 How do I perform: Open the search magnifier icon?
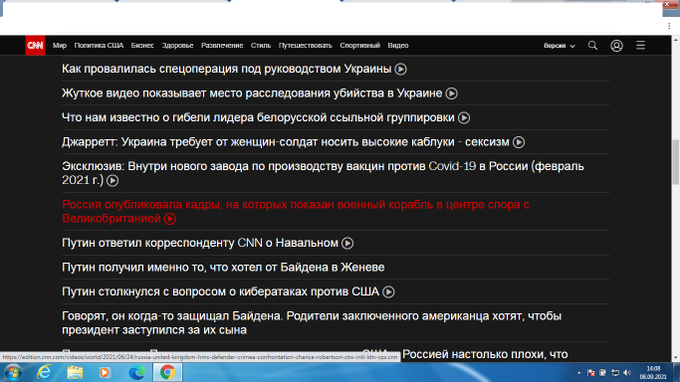pyautogui.click(x=592, y=46)
